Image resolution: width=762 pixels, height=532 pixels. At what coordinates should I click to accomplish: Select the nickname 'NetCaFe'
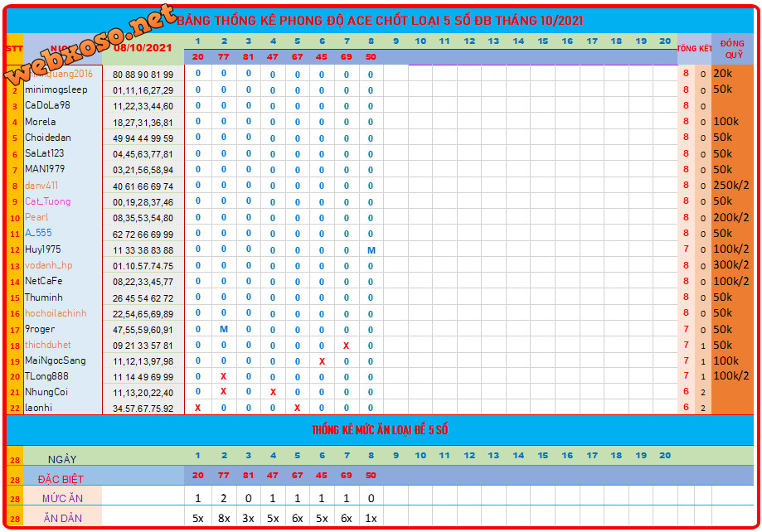pyautogui.click(x=43, y=281)
